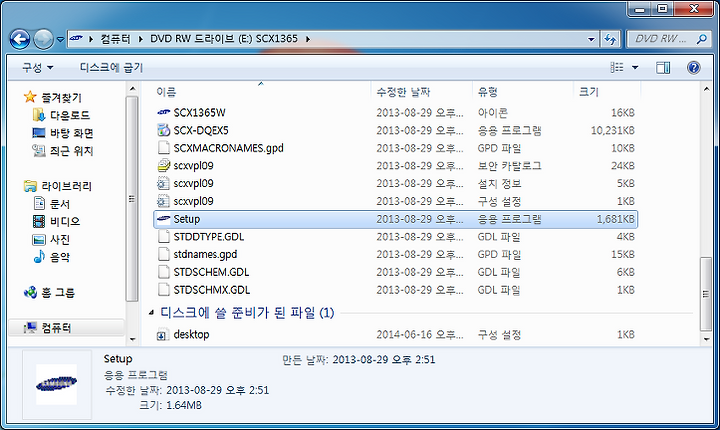Open the recent pages dropdown arrow

point(60,40)
